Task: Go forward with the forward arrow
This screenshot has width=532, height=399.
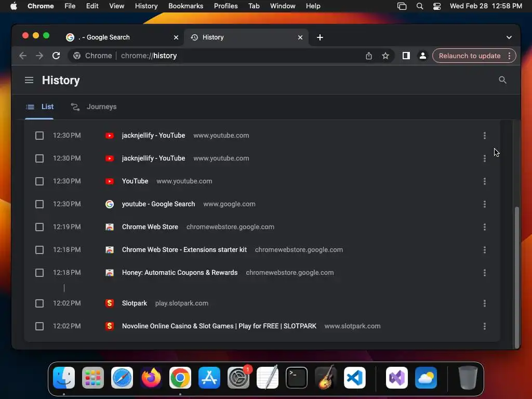Action: [39, 56]
